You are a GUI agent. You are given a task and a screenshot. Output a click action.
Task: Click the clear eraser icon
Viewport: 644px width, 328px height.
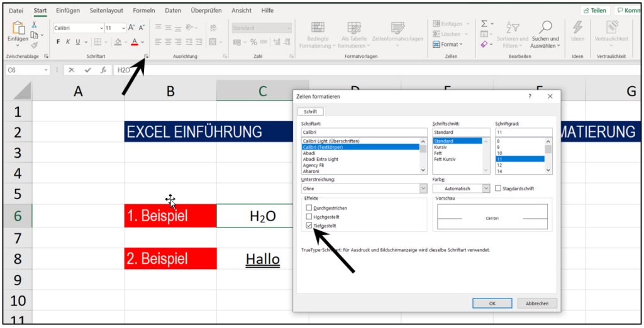click(x=485, y=44)
